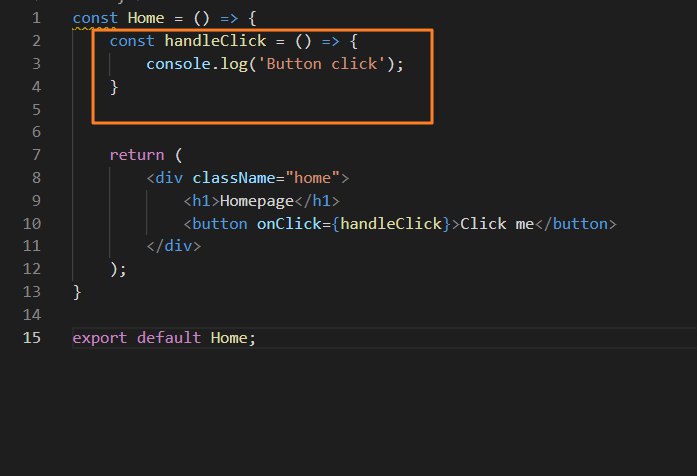Click the 'Button click' string literal
The height and width of the screenshot is (476, 697).
321,64
